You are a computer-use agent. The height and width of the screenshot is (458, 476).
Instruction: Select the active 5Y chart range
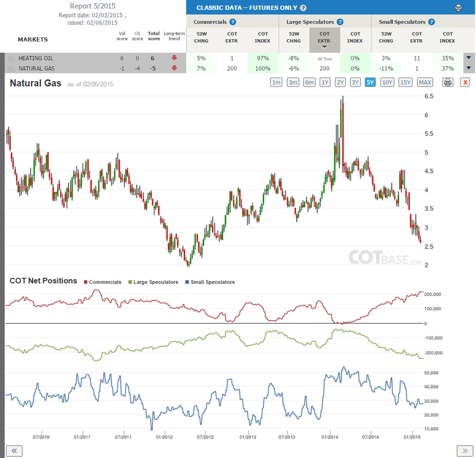click(370, 82)
